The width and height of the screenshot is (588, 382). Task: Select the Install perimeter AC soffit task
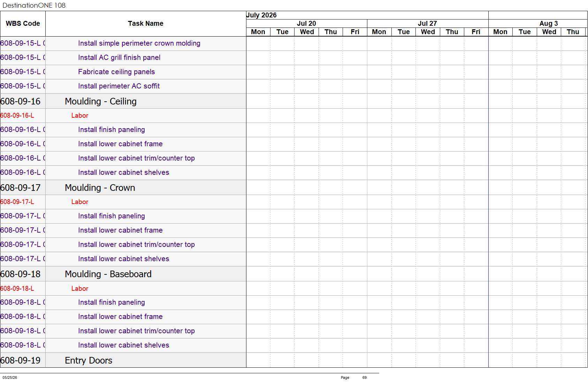[x=119, y=86]
